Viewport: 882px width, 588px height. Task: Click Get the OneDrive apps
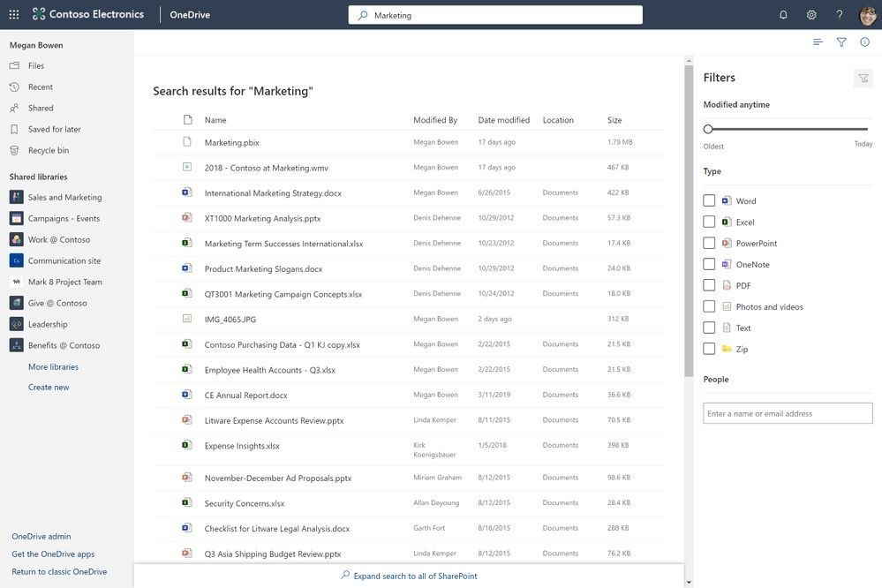[53, 554]
